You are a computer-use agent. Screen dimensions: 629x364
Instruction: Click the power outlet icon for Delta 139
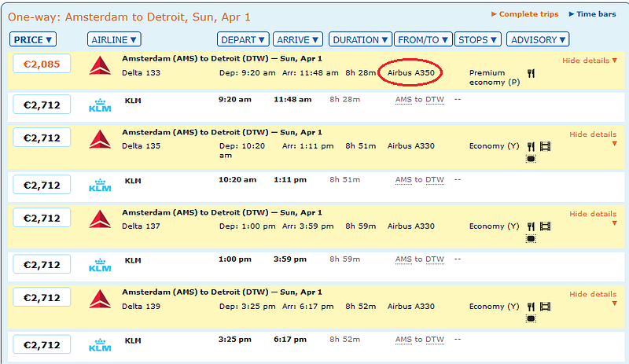click(531, 318)
